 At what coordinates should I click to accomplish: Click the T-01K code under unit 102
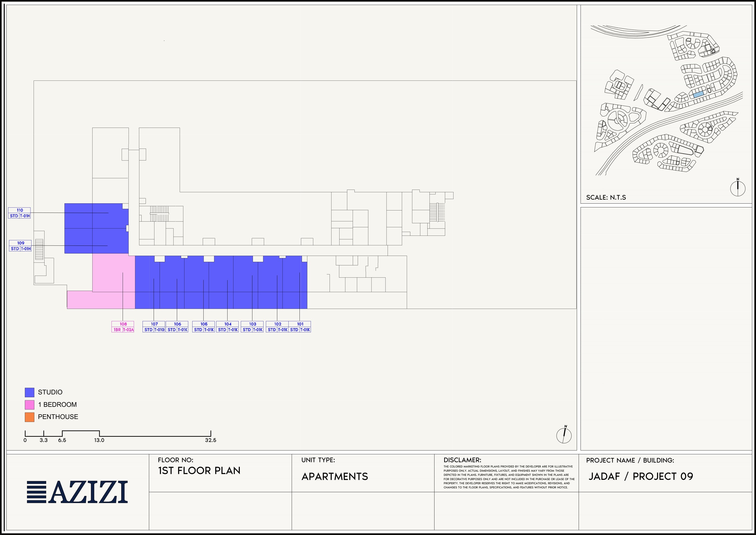[x=283, y=330]
